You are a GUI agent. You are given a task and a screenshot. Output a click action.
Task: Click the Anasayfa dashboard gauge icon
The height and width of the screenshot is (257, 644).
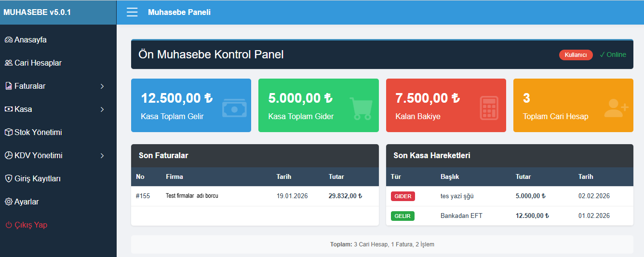9,40
